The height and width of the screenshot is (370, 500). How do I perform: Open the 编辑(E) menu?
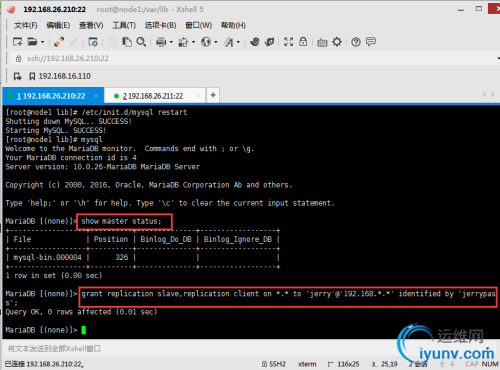click(x=58, y=25)
